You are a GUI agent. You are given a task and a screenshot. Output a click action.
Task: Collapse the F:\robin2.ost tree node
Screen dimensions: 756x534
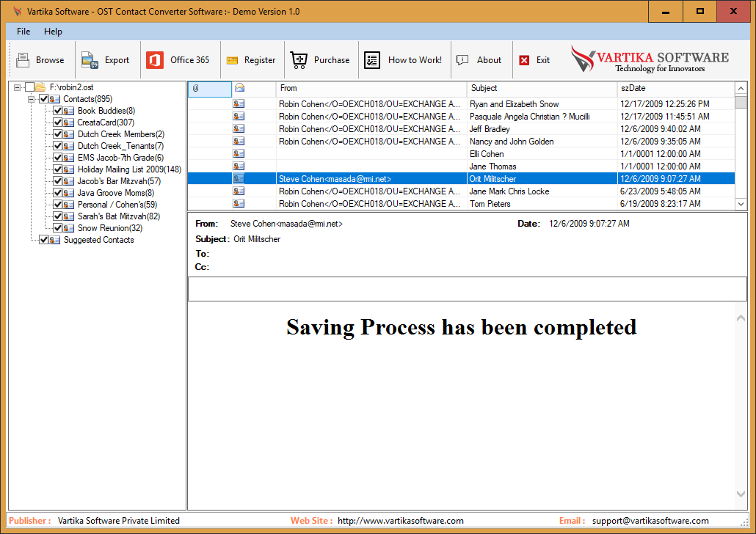(17, 87)
